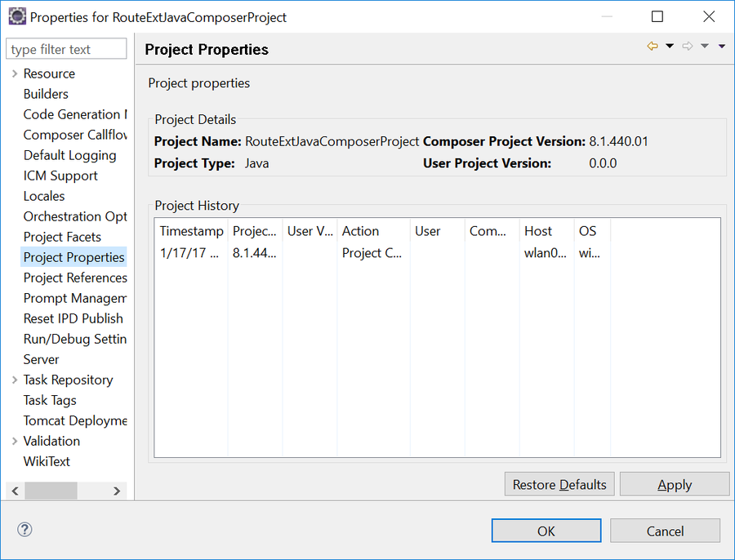Click the type filter text field
Viewport: 735px width, 560px height.
[x=66, y=49]
